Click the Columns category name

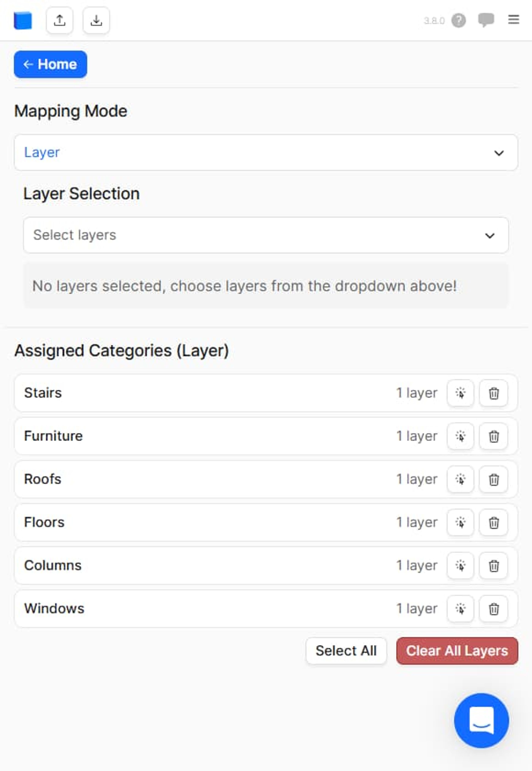click(53, 565)
